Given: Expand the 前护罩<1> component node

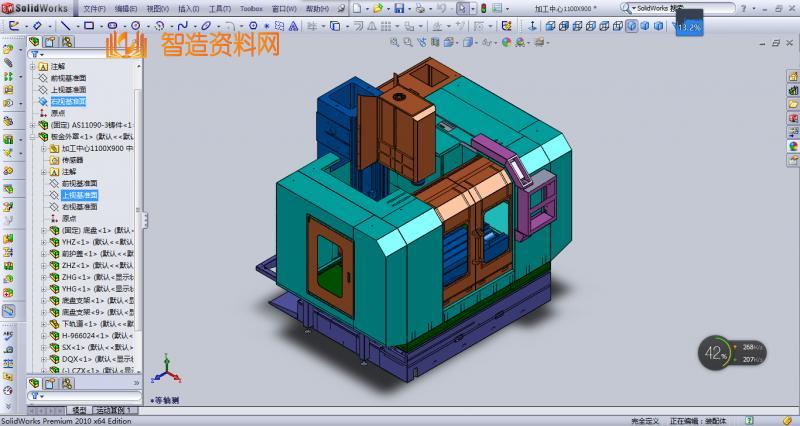Looking at the screenshot, I should tap(45, 254).
